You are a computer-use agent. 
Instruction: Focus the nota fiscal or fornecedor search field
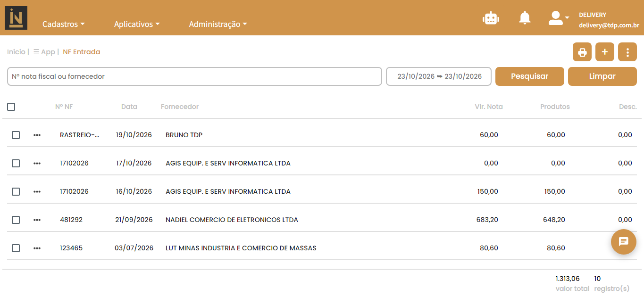(194, 76)
